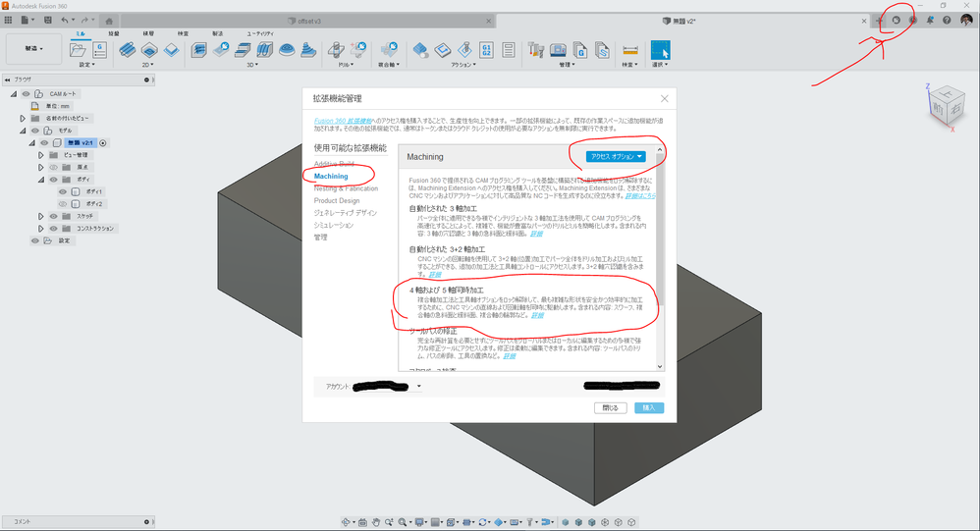Select the 3D adaptive clearing tool
This screenshot has height=531, width=980.
tap(198, 50)
